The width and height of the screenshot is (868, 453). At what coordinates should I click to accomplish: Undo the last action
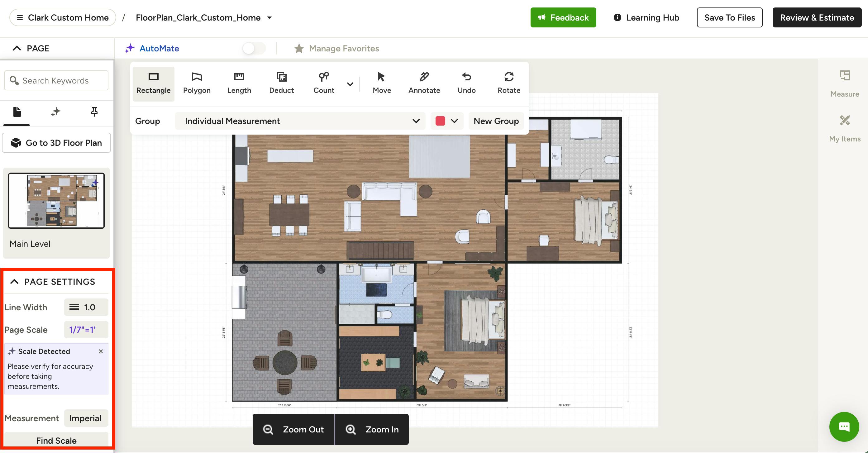[x=467, y=83]
